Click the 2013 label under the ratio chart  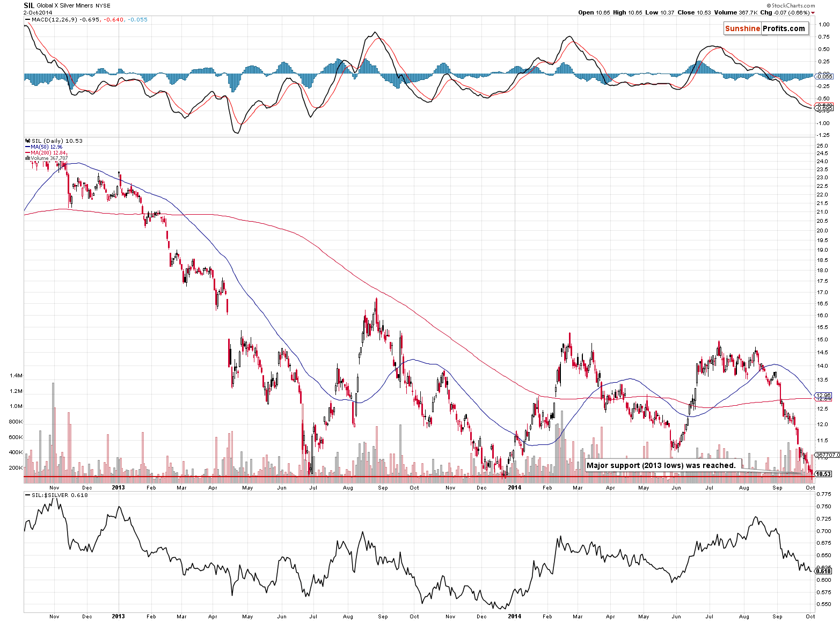118,616
